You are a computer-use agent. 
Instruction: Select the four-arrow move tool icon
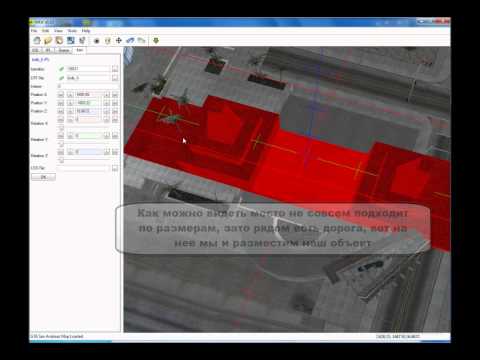[x=119, y=41]
